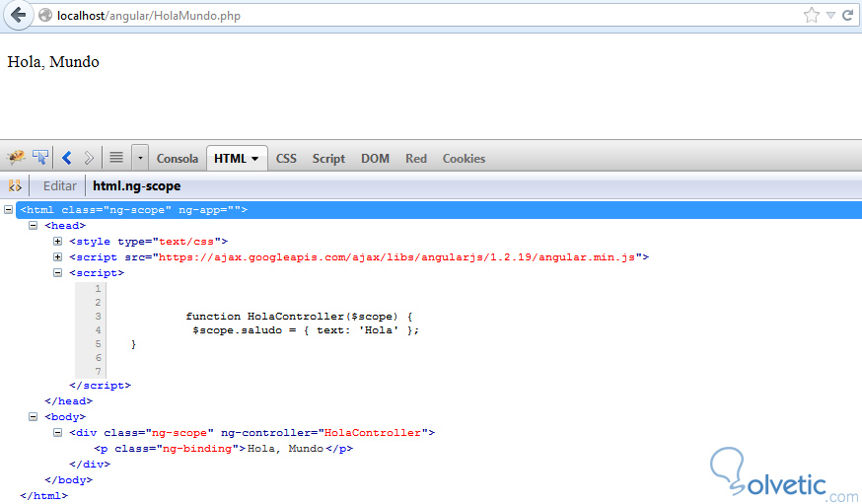Image resolution: width=862 pixels, height=504 pixels.
Task: Show the command line lines icon
Action: pos(116,158)
